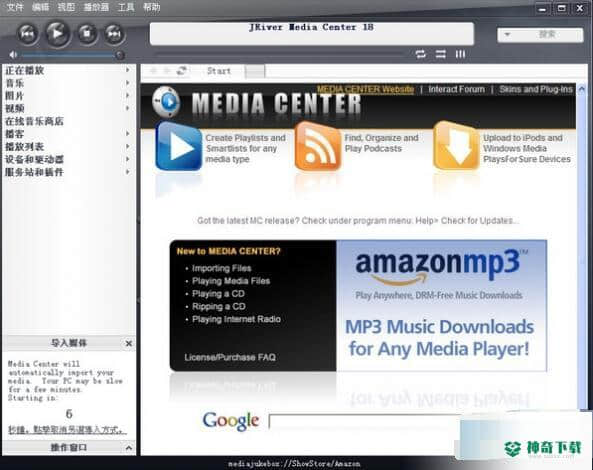Refresh the page with reload icon

pyautogui.click(x=182, y=71)
